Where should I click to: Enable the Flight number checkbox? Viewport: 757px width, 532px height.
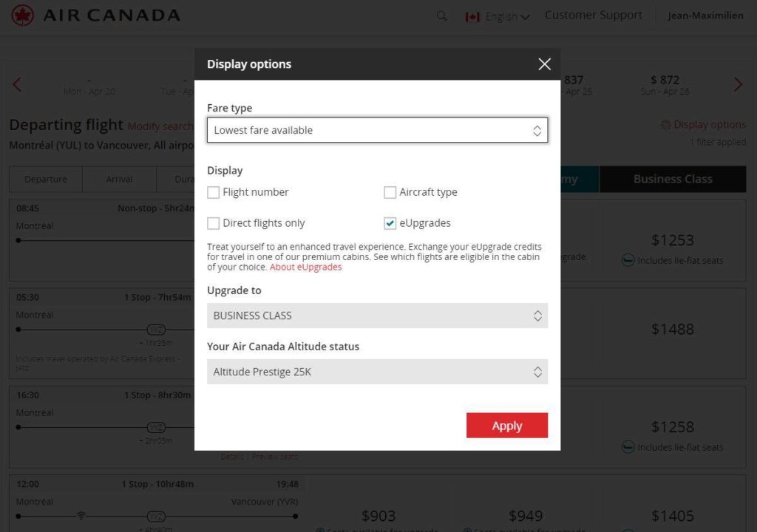pyautogui.click(x=213, y=192)
